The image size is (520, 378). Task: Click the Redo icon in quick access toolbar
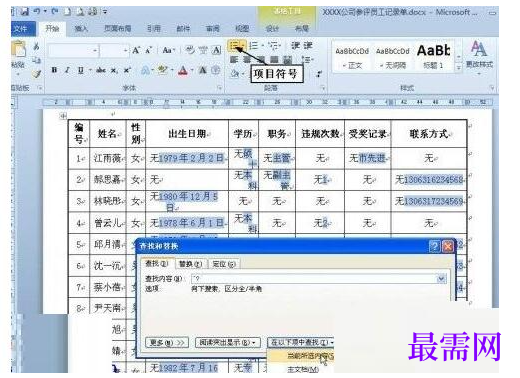tap(55, 12)
